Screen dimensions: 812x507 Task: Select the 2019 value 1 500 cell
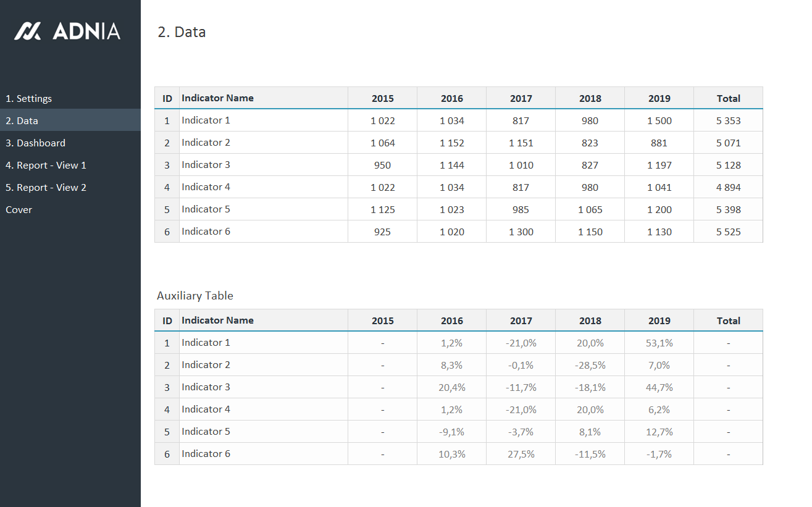pyautogui.click(x=659, y=121)
